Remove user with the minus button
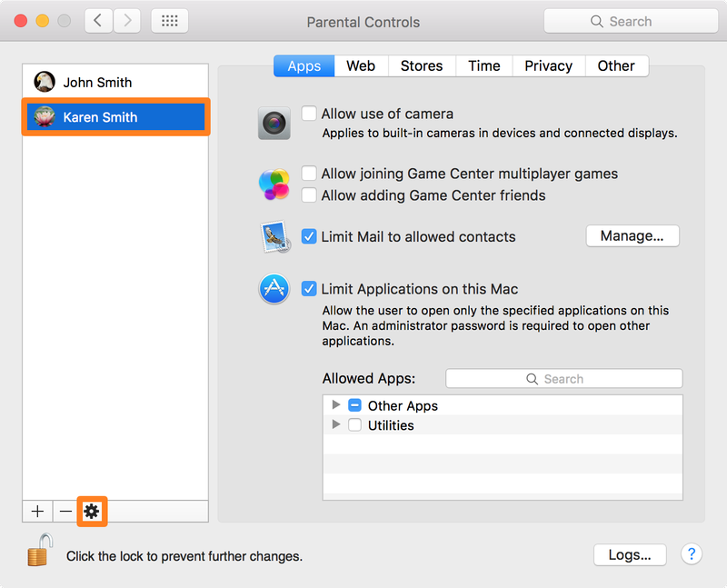 [x=65, y=511]
